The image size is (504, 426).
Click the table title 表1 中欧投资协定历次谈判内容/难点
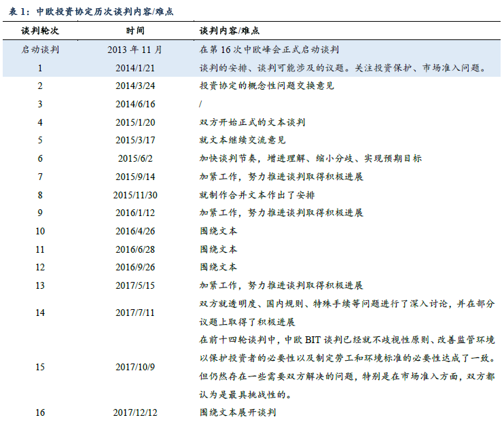[x=92, y=12]
